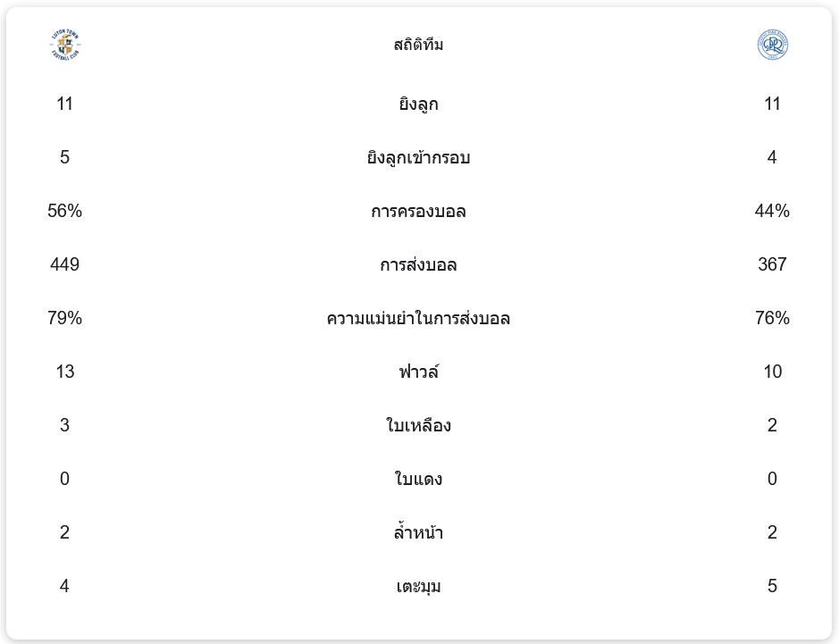Click Luton's 13 fouls value

click(65, 372)
